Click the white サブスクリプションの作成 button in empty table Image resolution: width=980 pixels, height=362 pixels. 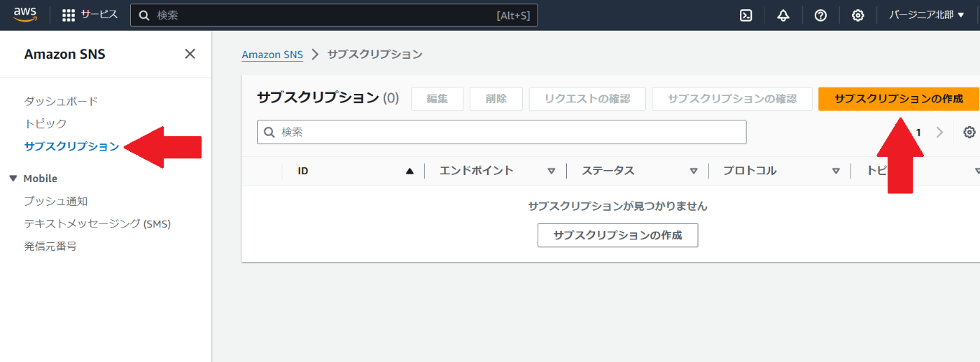click(x=618, y=235)
